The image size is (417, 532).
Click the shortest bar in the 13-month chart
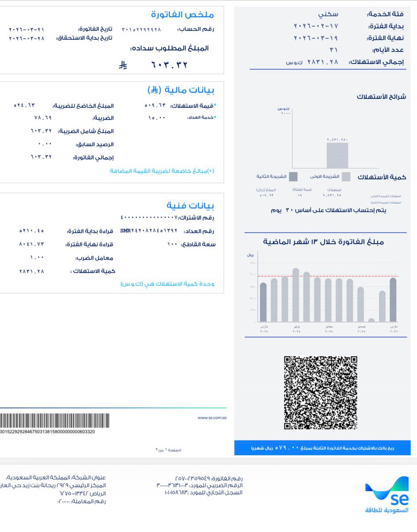(x=371, y=320)
